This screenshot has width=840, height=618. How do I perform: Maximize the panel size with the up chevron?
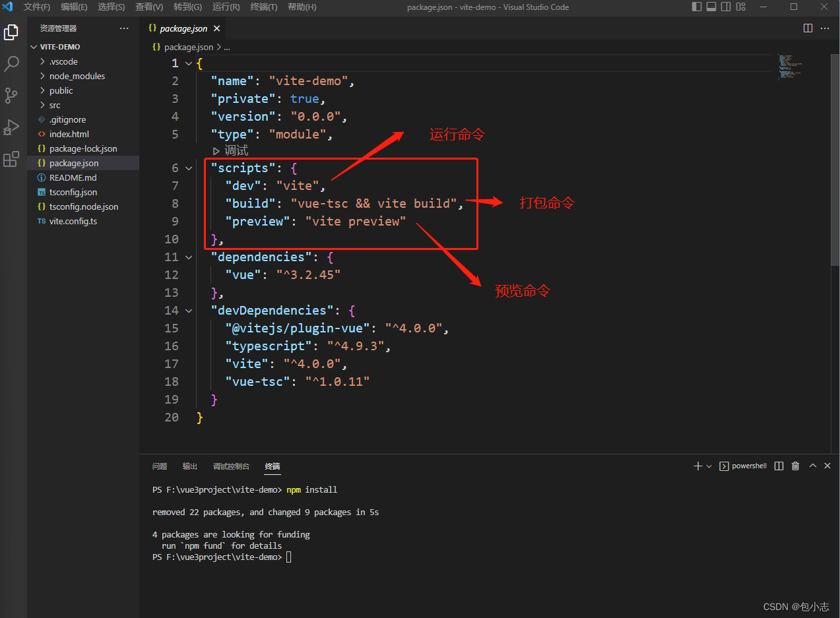point(812,466)
